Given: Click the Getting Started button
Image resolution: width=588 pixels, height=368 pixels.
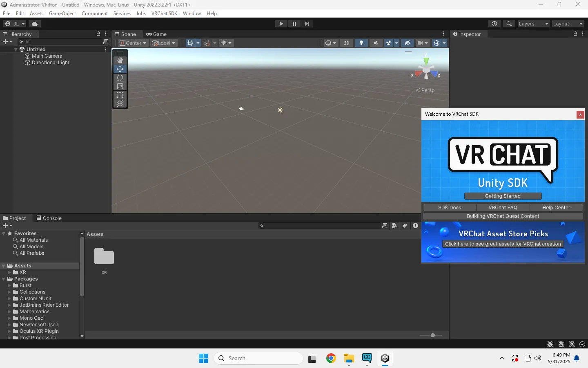Looking at the screenshot, I should [x=503, y=196].
